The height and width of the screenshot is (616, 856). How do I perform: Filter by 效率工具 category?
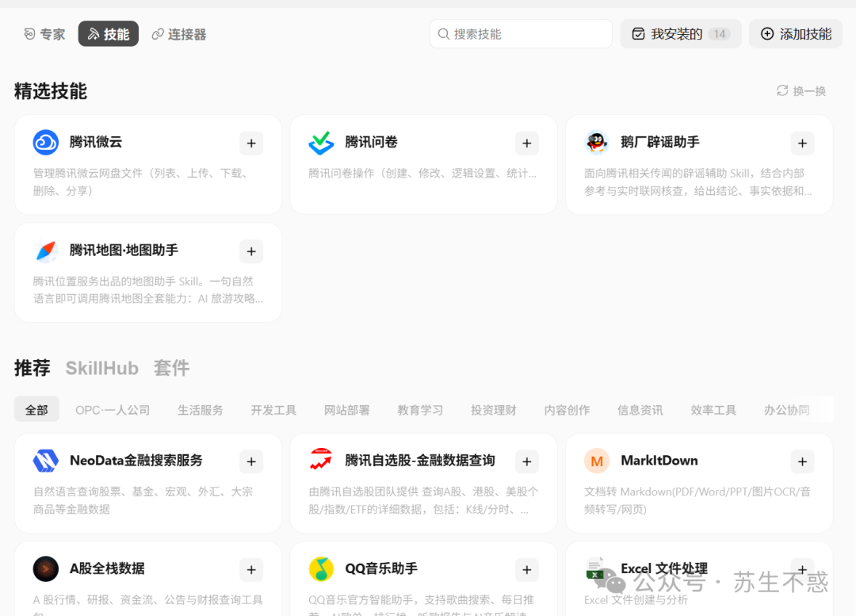coord(713,410)
